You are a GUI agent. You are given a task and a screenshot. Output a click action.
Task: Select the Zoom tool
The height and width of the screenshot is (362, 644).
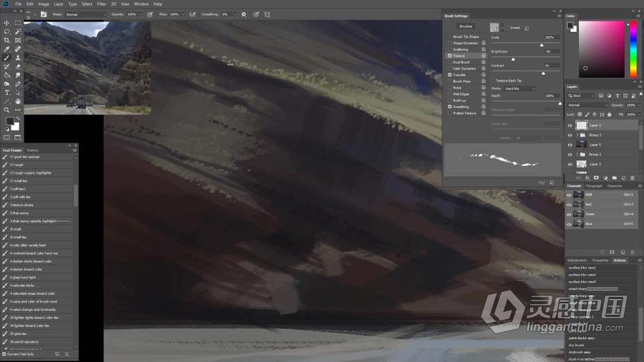(6, 110)
